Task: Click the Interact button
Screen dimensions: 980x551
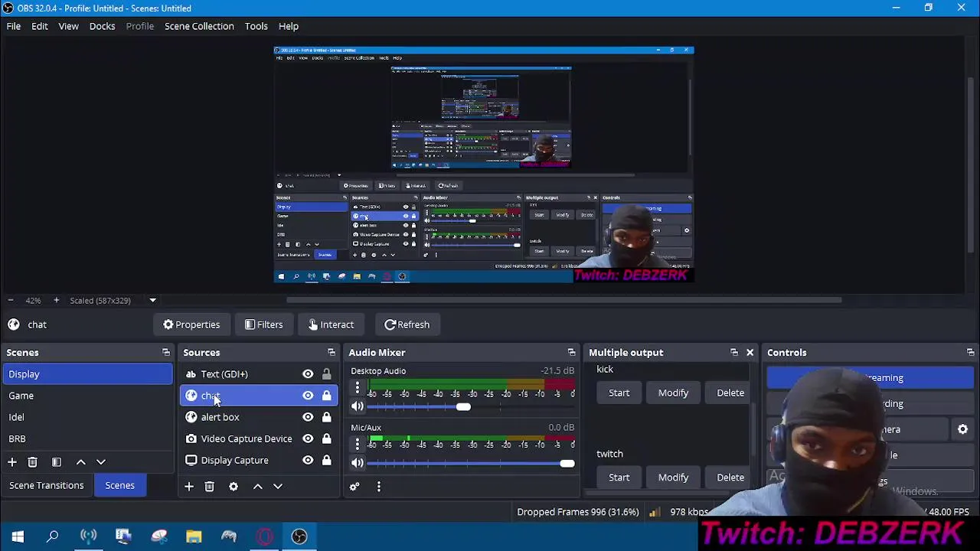Action: (331, 324)
